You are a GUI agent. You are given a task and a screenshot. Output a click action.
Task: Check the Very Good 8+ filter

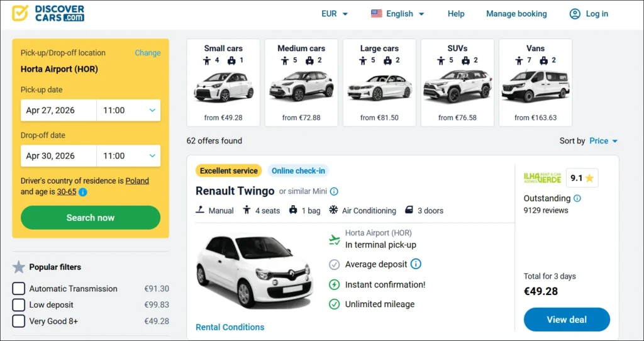[18, 321]
